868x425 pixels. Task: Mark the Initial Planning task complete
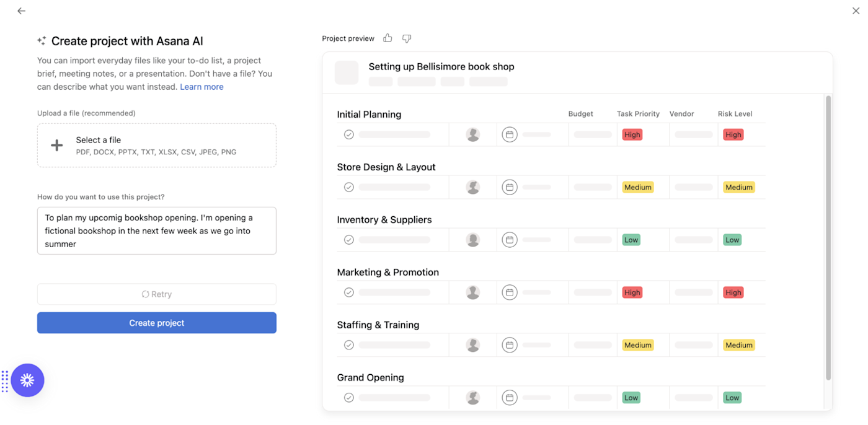349,134
